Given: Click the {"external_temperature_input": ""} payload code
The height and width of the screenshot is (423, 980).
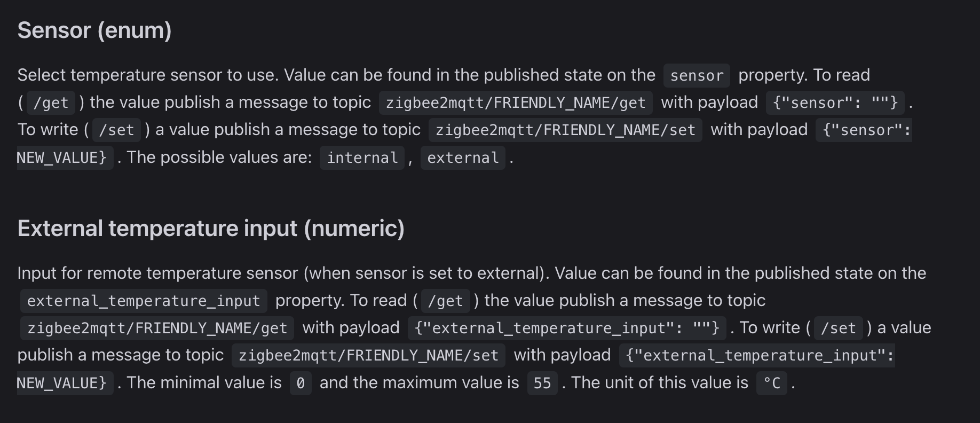Looking at the screenshot, I should pos(567,328).
